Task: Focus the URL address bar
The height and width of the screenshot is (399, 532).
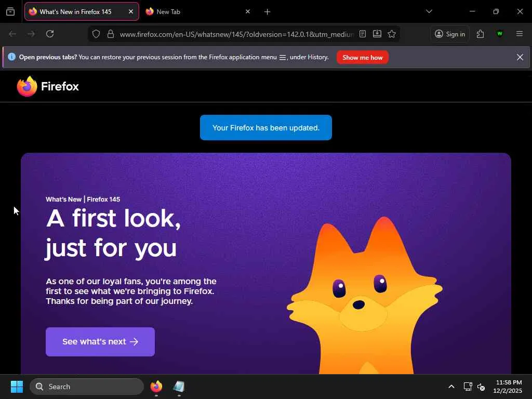Action: pos(236,34)
